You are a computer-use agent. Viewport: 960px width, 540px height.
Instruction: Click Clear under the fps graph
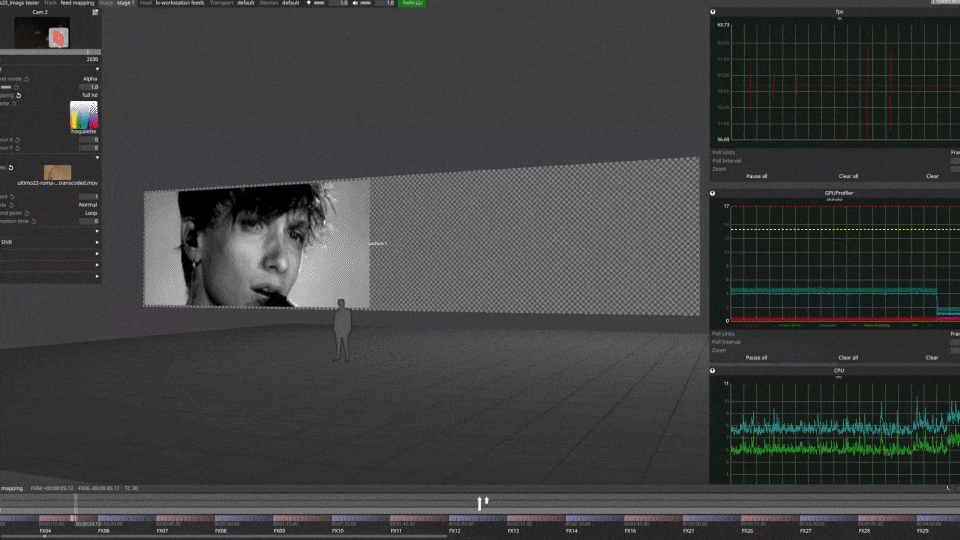(x=932, y=176)
